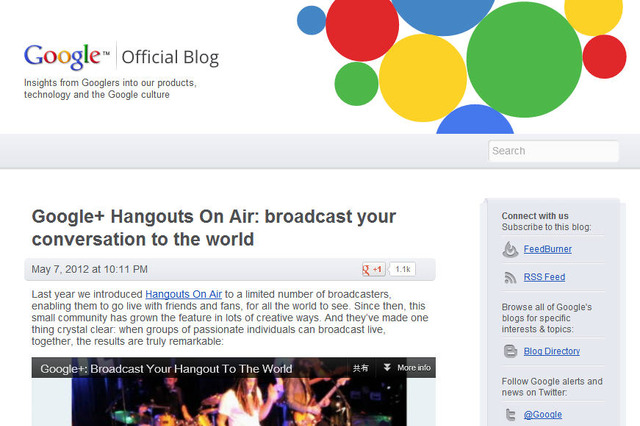Click the video title bar text
This screenshot has width=640, height=426.
click(166, 369)
